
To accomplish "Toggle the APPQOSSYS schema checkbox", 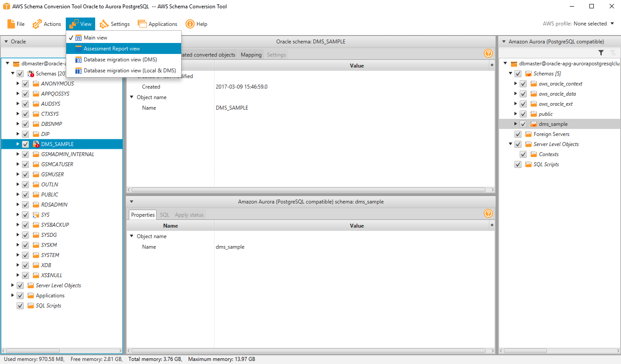I will [x=25, y=94].
